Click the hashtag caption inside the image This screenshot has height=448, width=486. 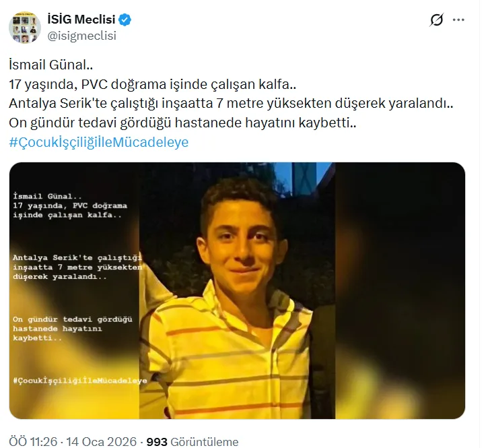(x=80, y=381)
